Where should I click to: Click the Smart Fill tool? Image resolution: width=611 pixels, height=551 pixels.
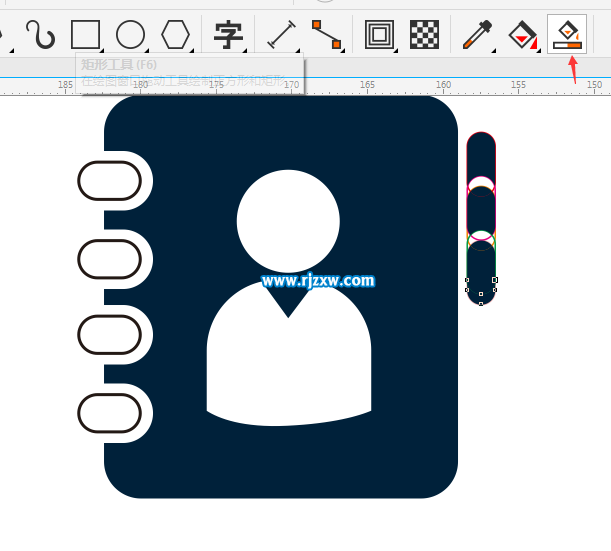pos(567,34)
